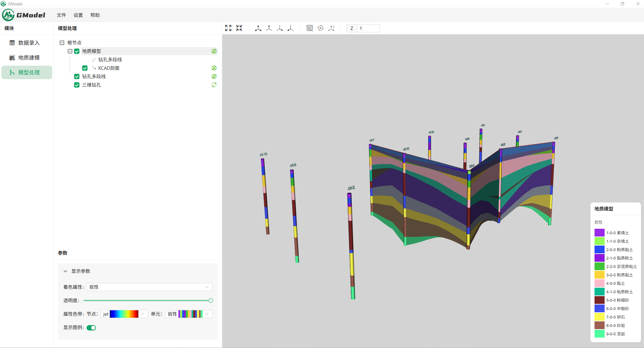Collapse the 显示参数 section
The height and width of the screenshot is (348, 644).
pos(65,271)
